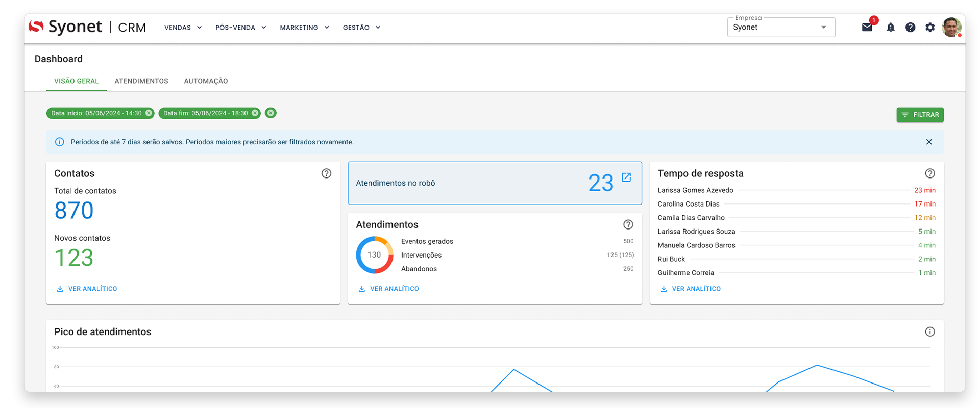Click the Pico de atendimentos heading

(103, 331)
